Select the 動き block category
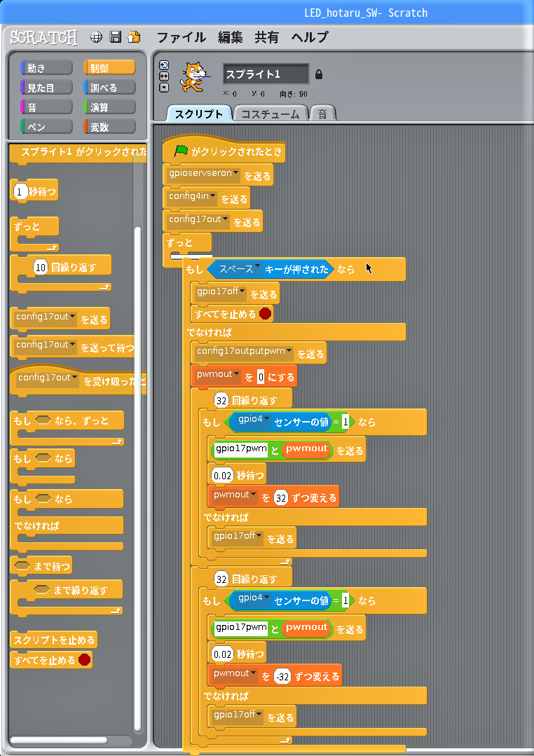 tap(46, 68)
